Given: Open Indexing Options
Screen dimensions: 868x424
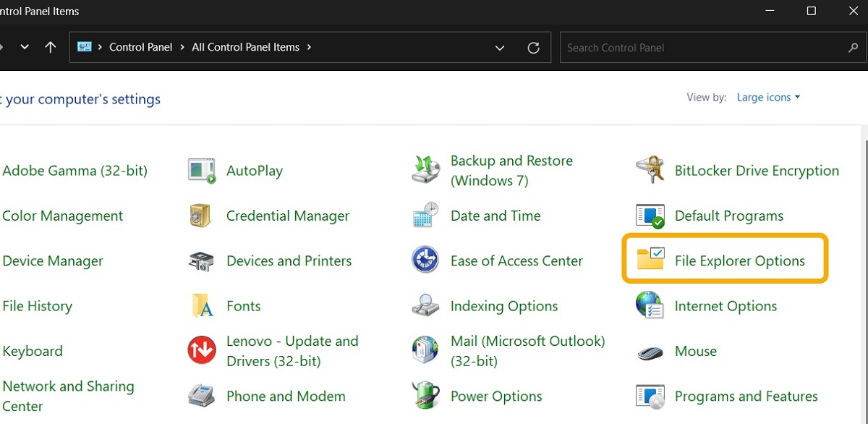Looking at the screenshot, I should coord(504,305).
